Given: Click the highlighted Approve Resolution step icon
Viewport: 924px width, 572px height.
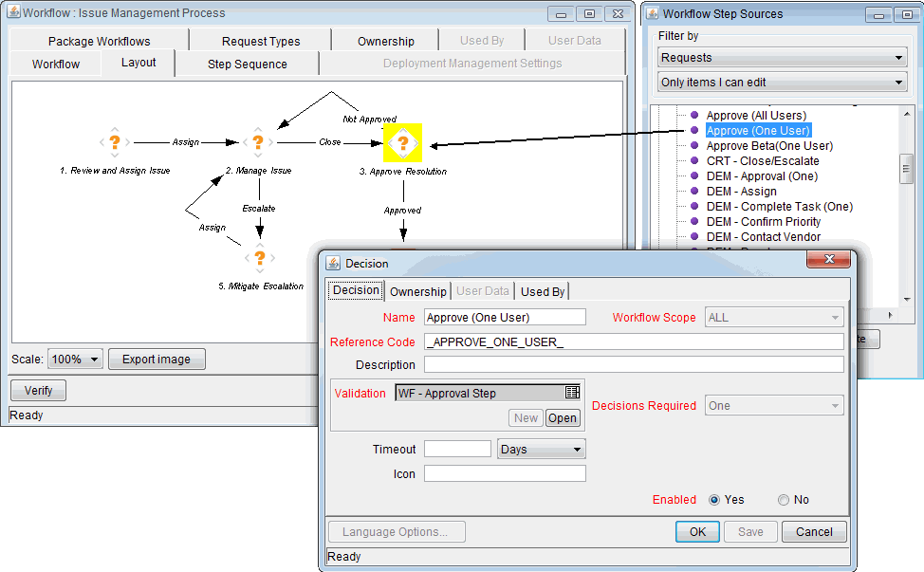Looking at the screenshot, I should pyautogui.click(x=402, y=142).
